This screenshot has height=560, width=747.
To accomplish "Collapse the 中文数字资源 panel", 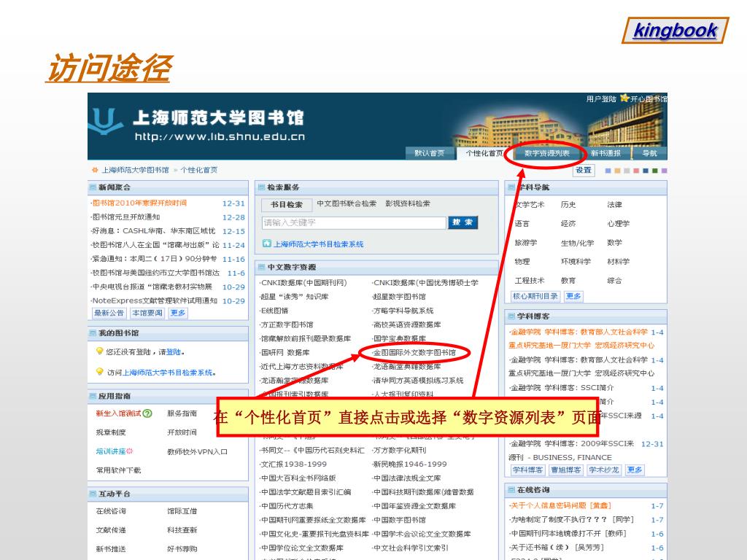I will (261, 267).
